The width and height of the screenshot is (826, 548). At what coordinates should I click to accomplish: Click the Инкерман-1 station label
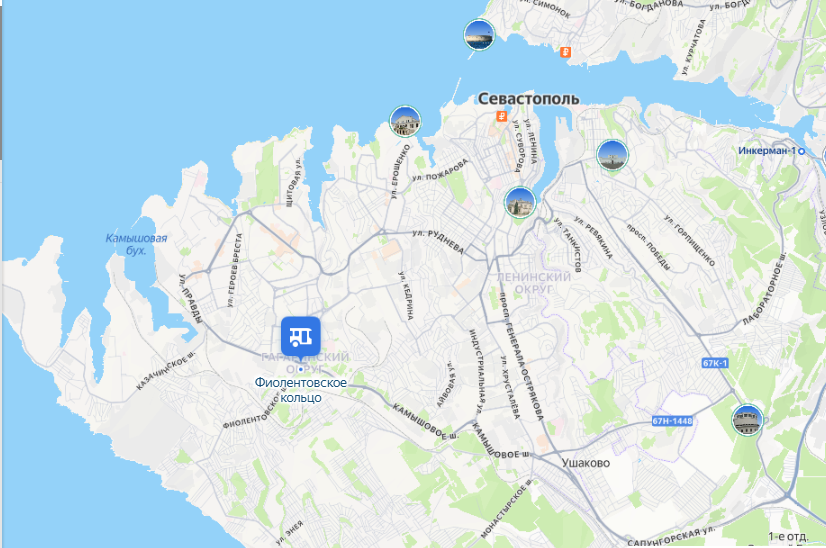(x=767, y=151)
